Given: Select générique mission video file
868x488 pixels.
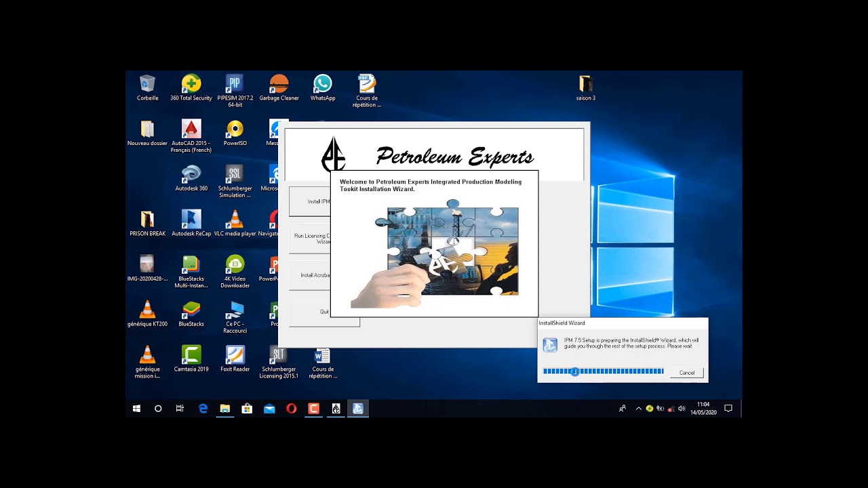Looking at the screenshot, I should (x=147, y=362).
